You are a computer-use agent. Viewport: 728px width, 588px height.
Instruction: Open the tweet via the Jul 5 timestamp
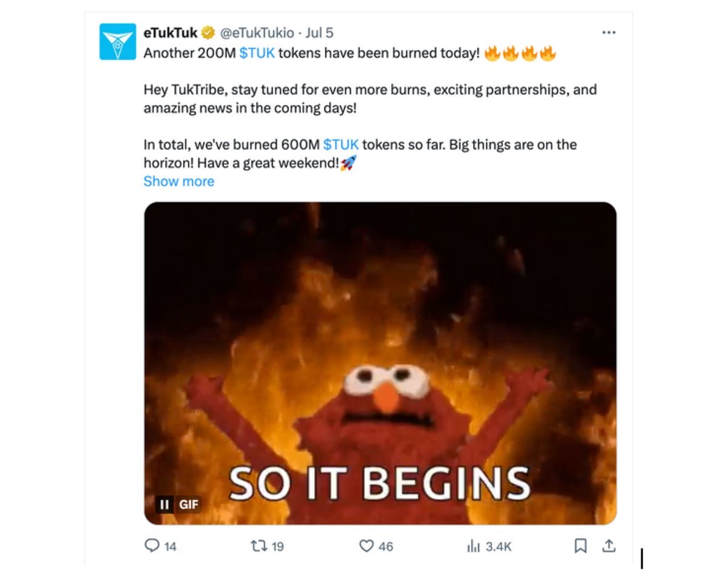pos(321,33)
